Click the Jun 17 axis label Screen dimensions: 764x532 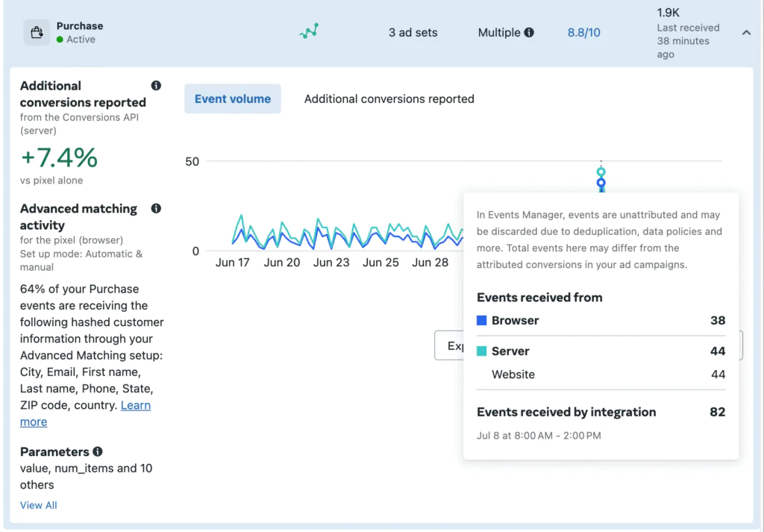pos(233,263)
